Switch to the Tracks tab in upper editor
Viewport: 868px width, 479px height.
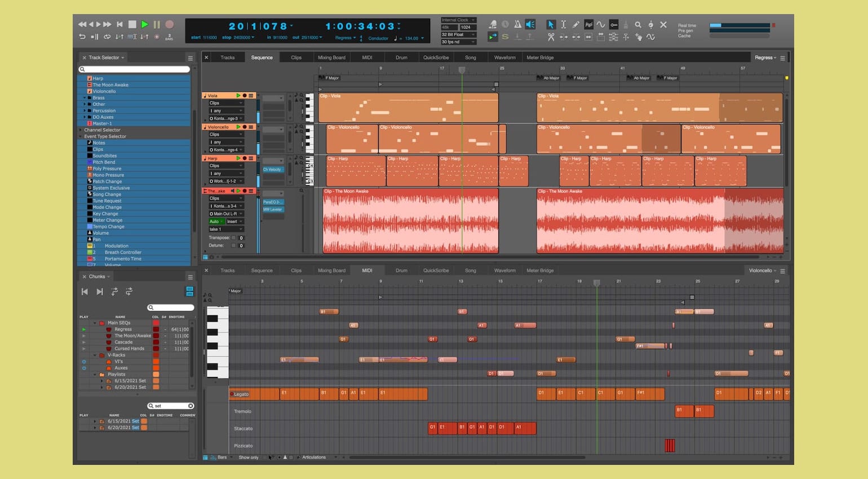pyautogui.click(x=228, y=57)
